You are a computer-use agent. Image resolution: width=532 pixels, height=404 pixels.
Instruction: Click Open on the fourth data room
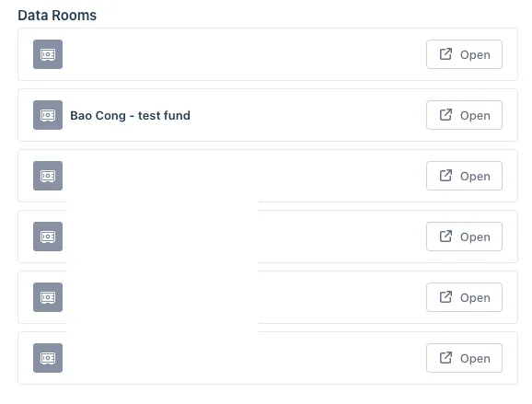(x=464, y=237)
